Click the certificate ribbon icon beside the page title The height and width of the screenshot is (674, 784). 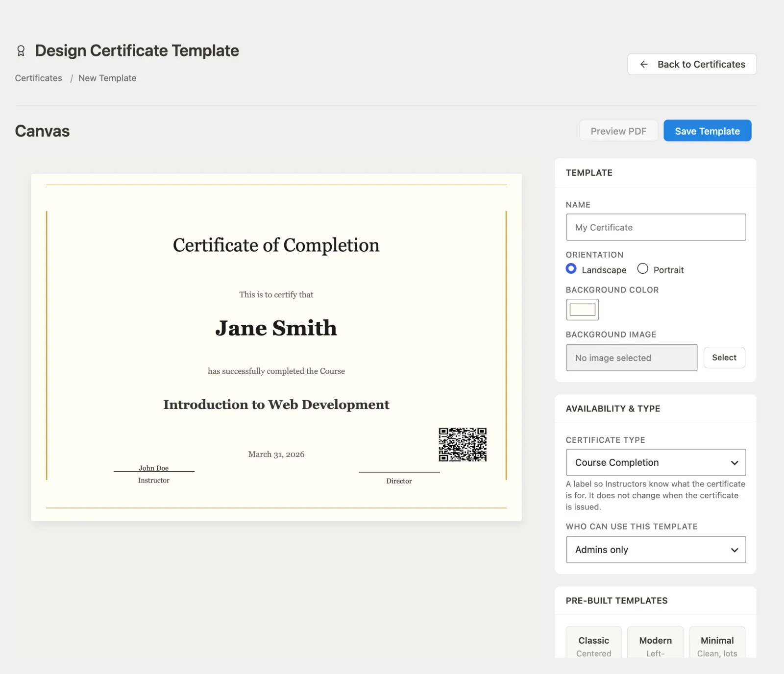coord(21,51)
